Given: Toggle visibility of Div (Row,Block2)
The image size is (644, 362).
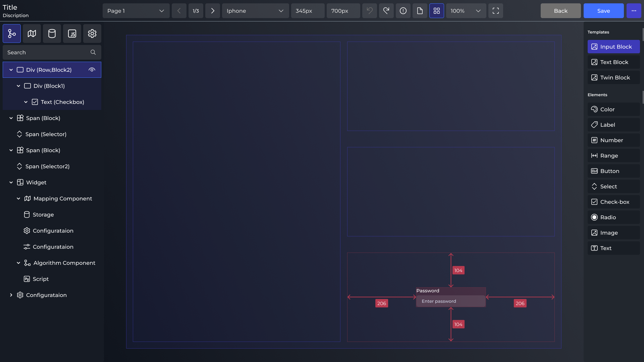Looking at the screenshot, I should tap(92, 70).
